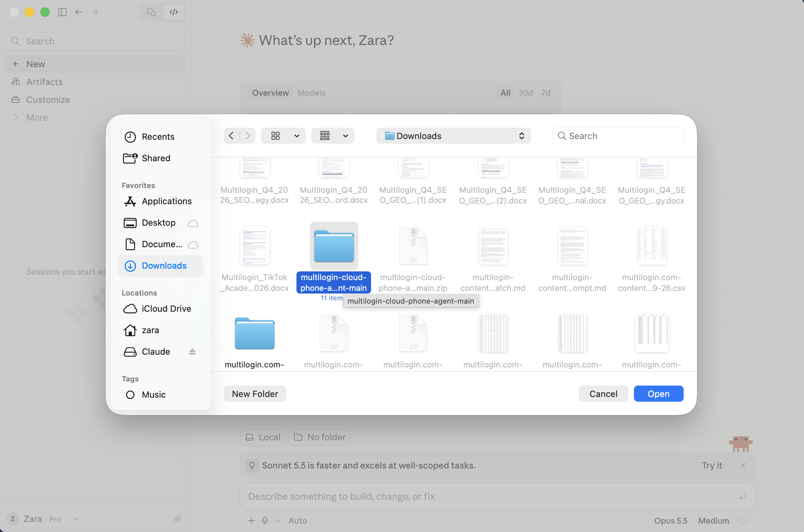
Task: Click the forward arrow in Claude toolbar
Action: [x=95, y=12]
